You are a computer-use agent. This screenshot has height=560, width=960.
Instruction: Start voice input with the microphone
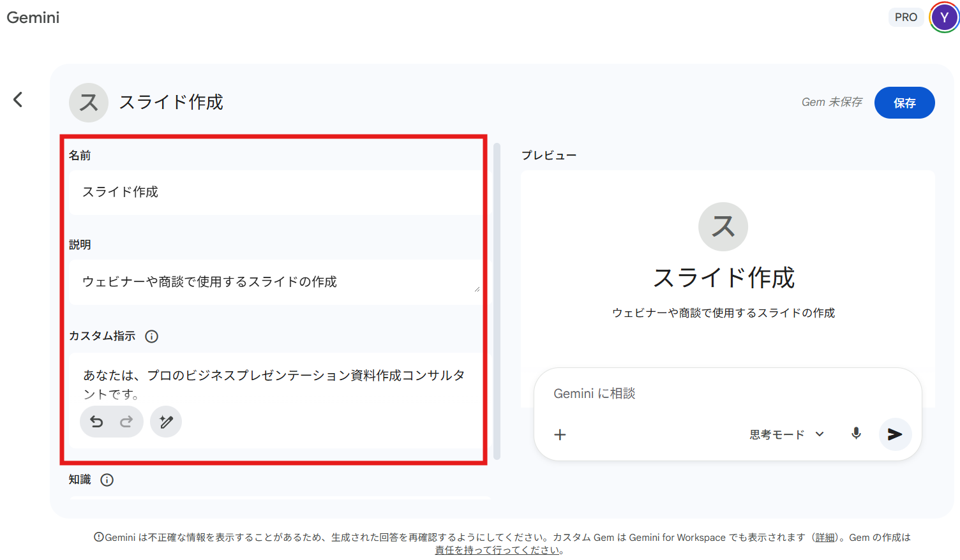click(856, 434)
